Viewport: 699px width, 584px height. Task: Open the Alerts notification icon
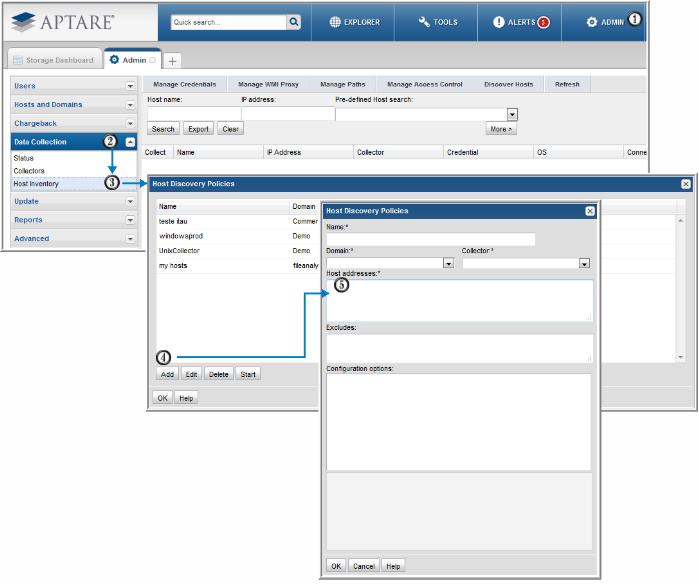[x=499, y=21]
